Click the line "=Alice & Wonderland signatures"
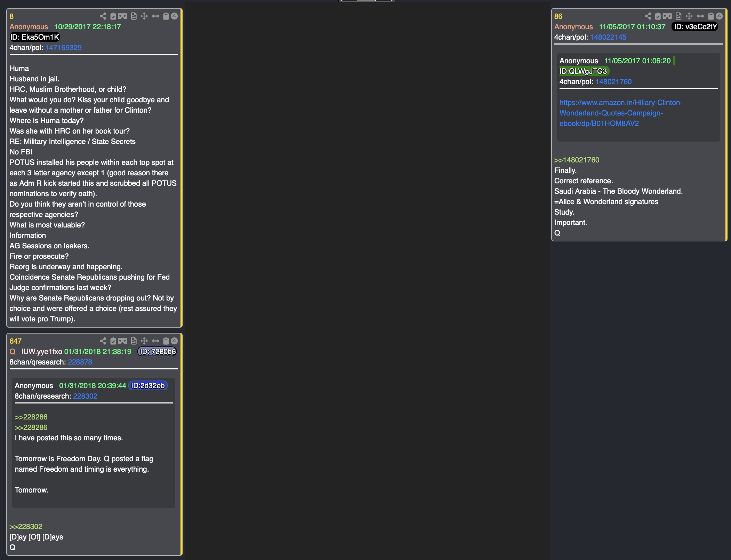731x560 pixels. pos(606,202)
